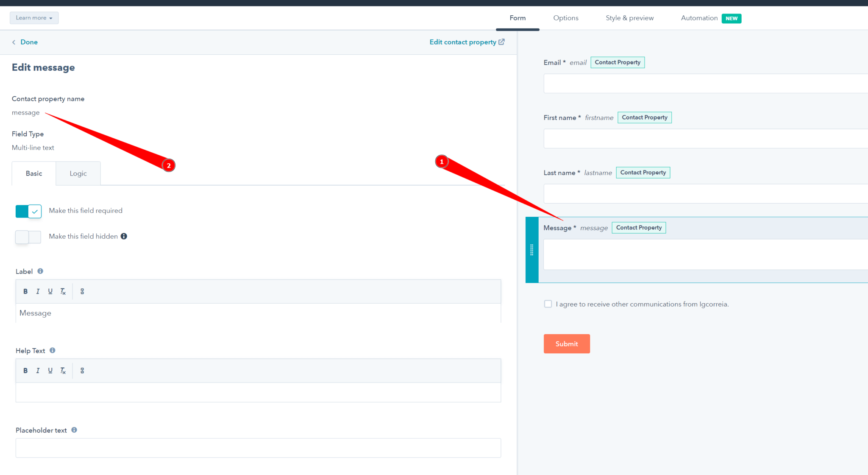This screenshot has height=475, width=868.
Task: Clear formatting in the Label editor toolbar
Action: click(63, 291)
